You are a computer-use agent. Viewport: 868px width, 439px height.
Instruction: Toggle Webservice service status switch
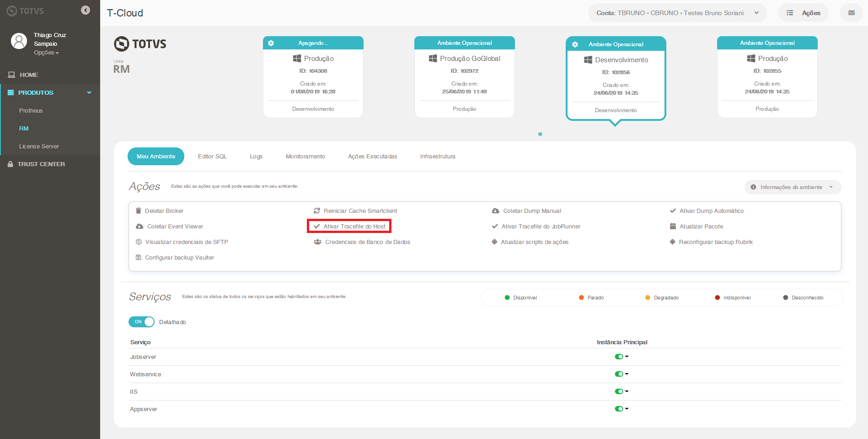click(x=619, y=374)
